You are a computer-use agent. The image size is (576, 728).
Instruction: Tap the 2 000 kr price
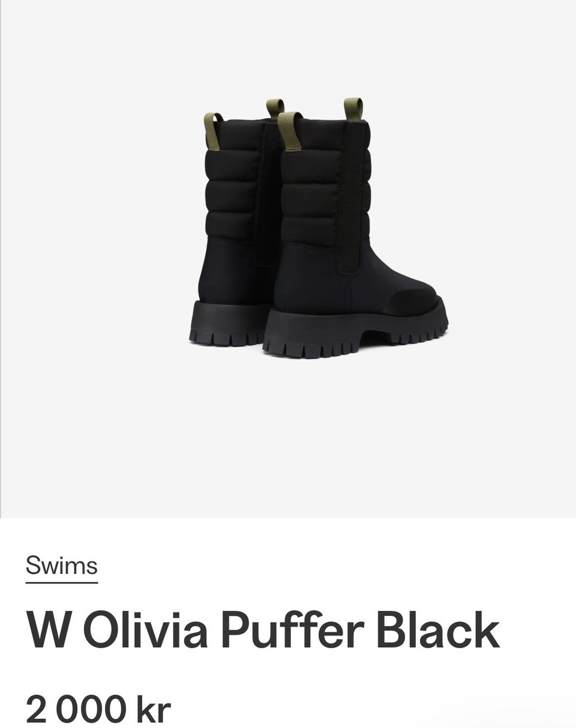(98, 709)
